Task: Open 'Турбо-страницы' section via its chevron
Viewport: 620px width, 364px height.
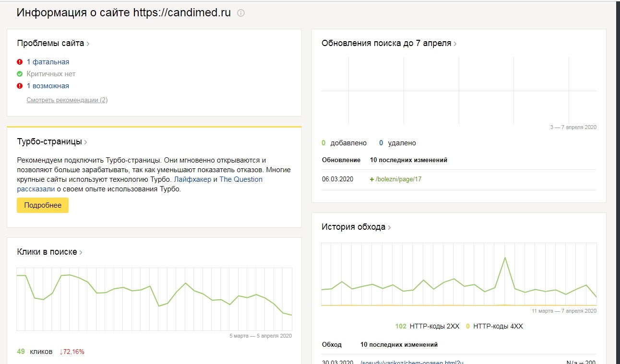Action: click(x=86, y=142)
